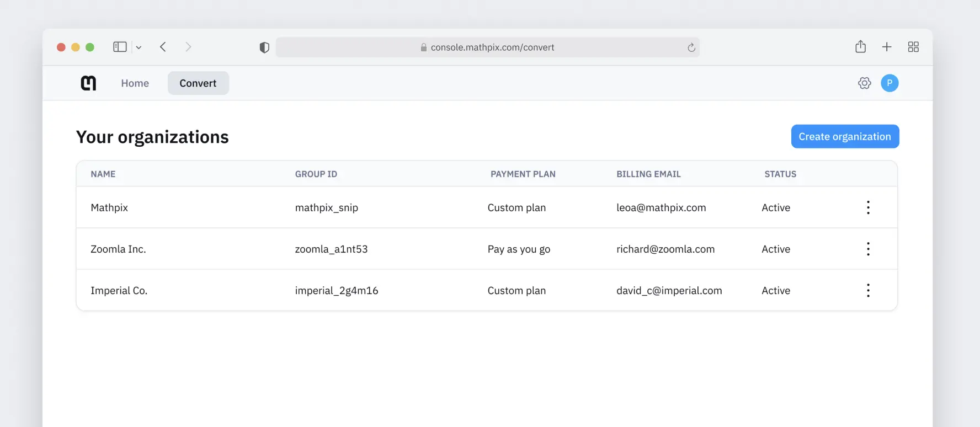
Task: Click Custom plan in the Mathpix row
Action: [516, 207]
